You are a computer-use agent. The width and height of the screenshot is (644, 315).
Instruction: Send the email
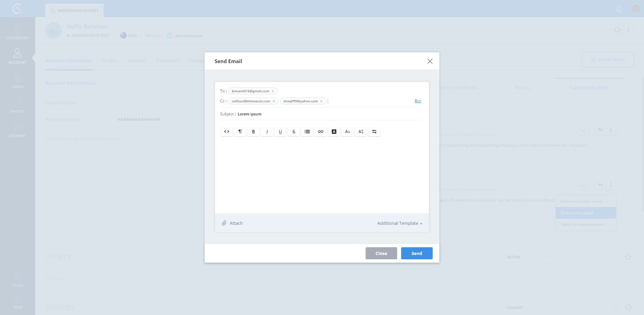tap(417, 253)
